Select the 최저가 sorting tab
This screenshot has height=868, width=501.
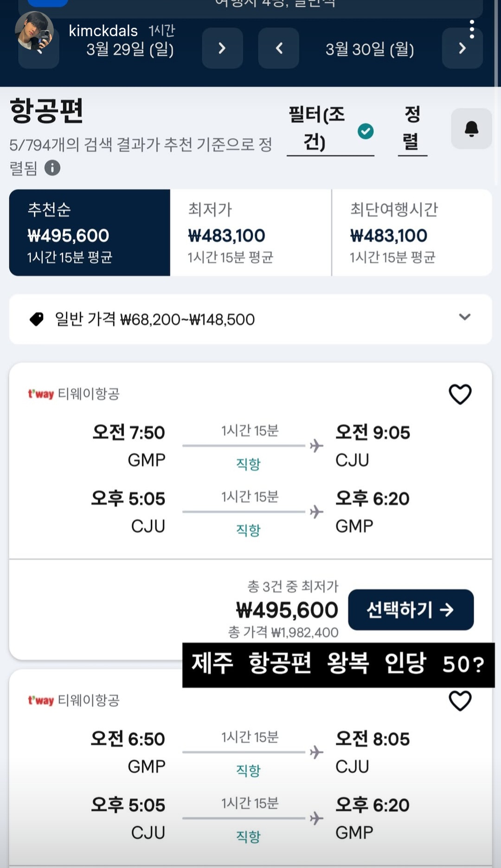pyautogui.click(x=250, y=233)
